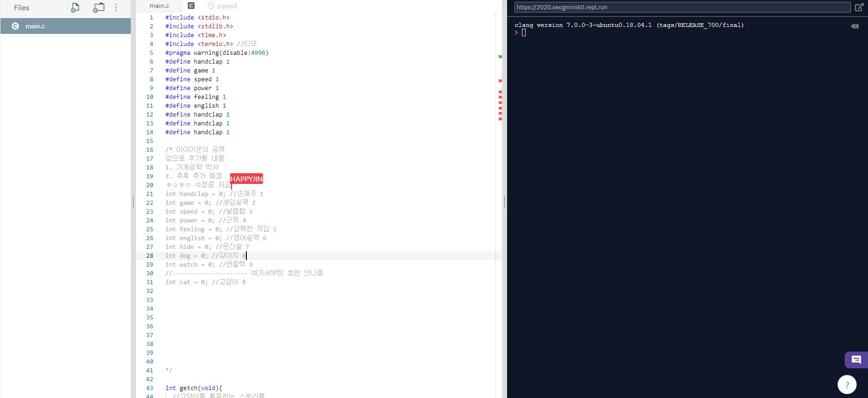This screenshot has height=398, width=868.
Task: Open the saved history indicator
Action: (222, 6)
